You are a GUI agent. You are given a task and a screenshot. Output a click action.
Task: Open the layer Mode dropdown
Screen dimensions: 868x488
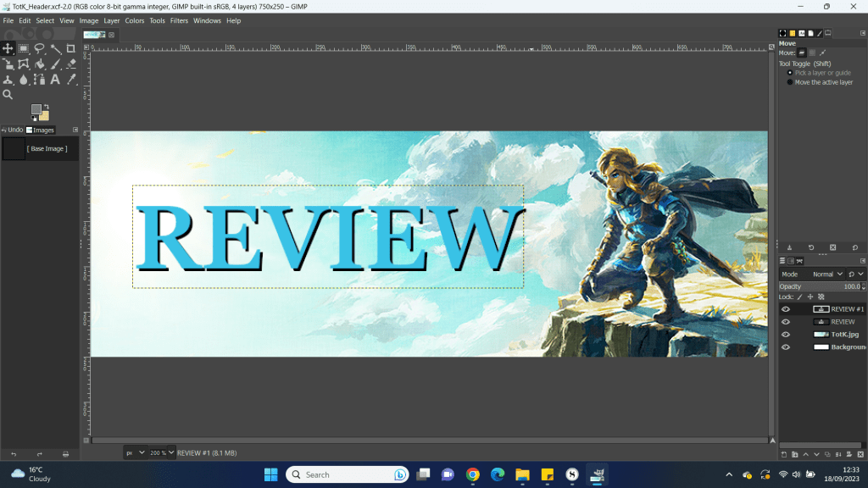[x=828, y=274]
